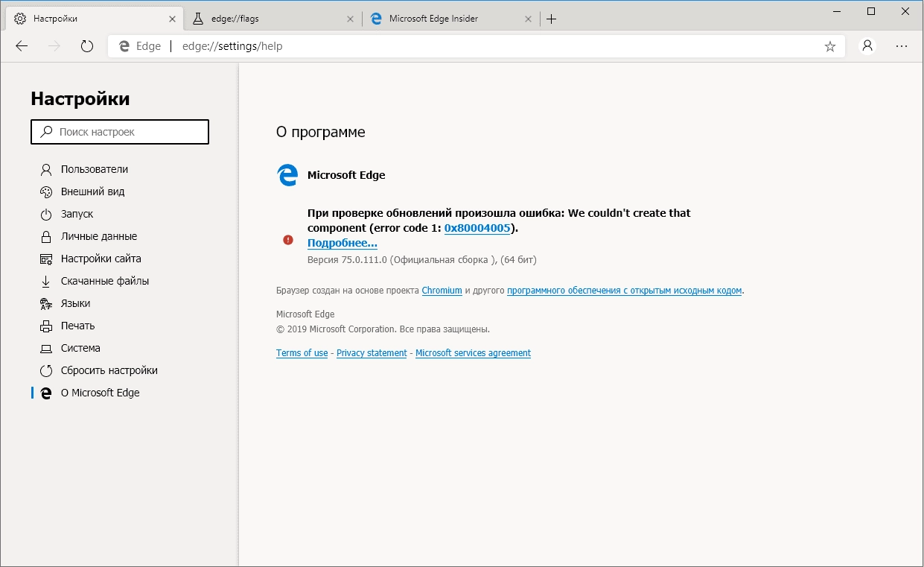Screen dimensions: 924x567
Task: Click the 0x80004005 error code link
Action: coord(477,228)
